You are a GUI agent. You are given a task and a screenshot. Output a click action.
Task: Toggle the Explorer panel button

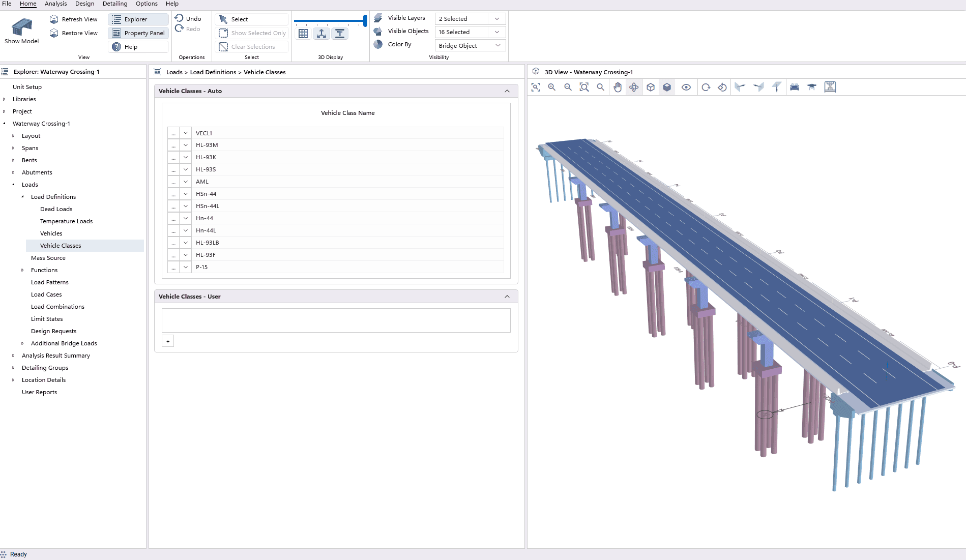click(x=138, y=19)
